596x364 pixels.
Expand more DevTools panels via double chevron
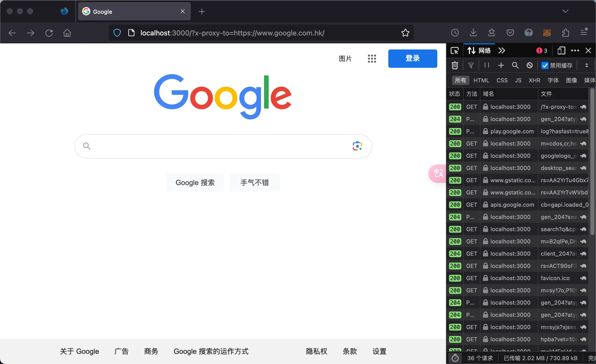pos(502,50)
